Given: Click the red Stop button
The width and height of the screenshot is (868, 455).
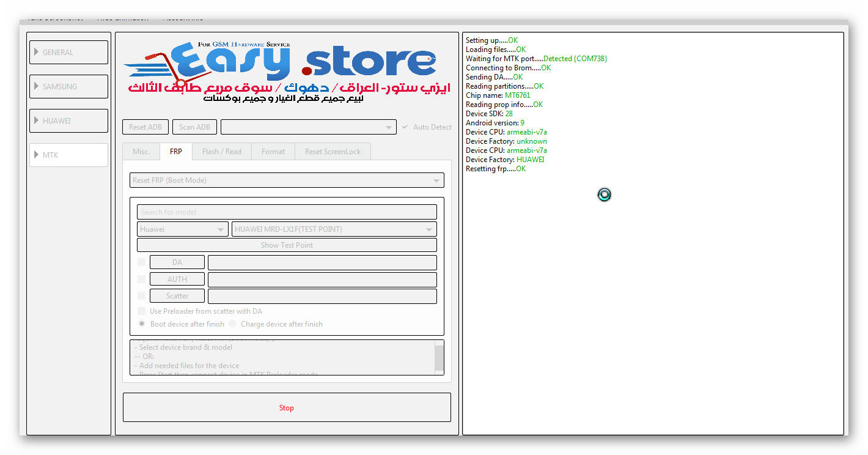Looking at the screenshot, I should 287,408.
